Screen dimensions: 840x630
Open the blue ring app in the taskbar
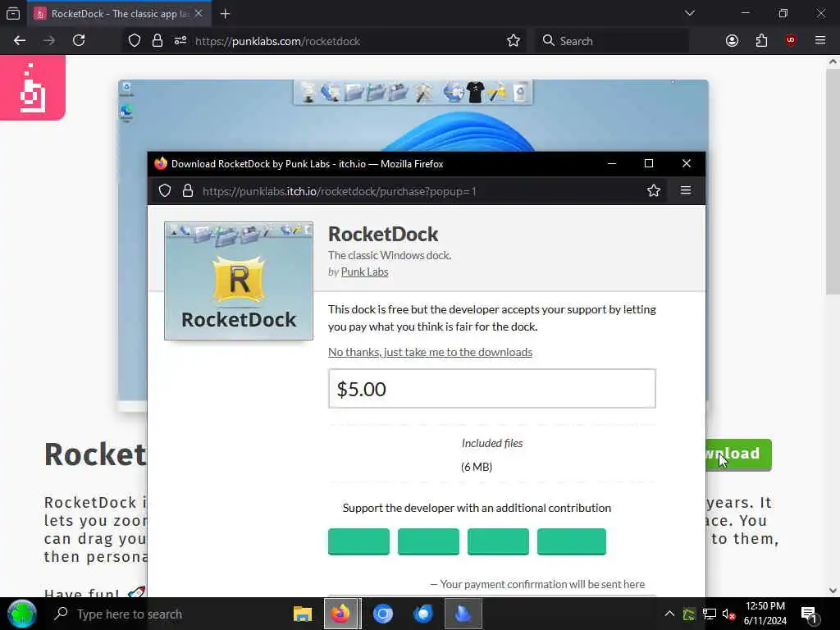[382, 614]
